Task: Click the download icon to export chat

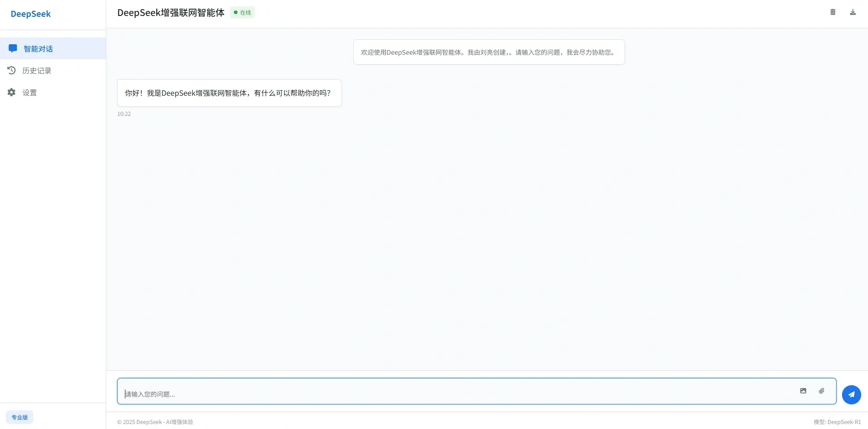Action: coord(853,12)
